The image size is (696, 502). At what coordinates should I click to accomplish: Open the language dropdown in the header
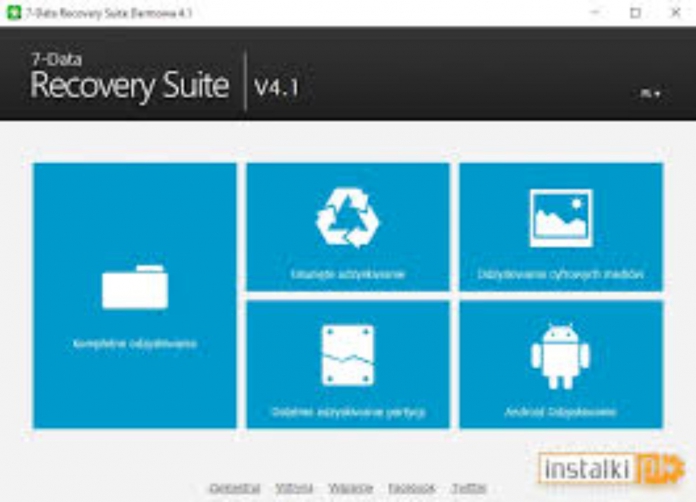click(x=651, y=92)
